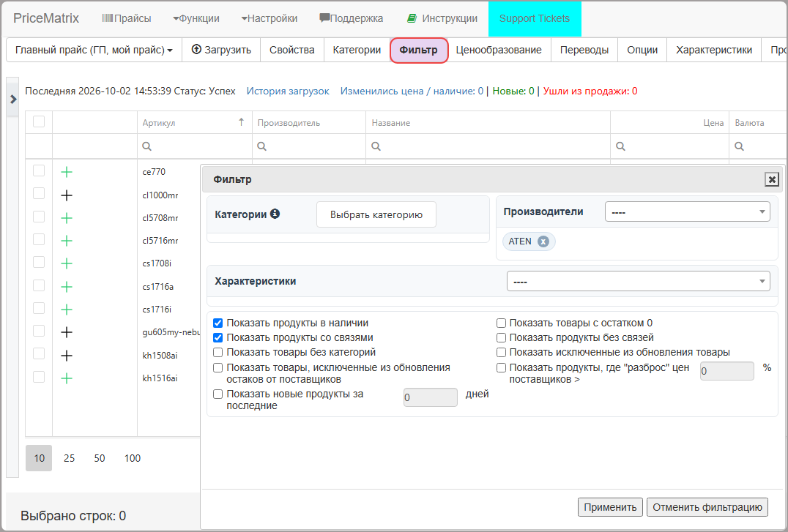The image size is (788, 532).
Task: Click the search icon under Название column
Action: coord(376,146)
